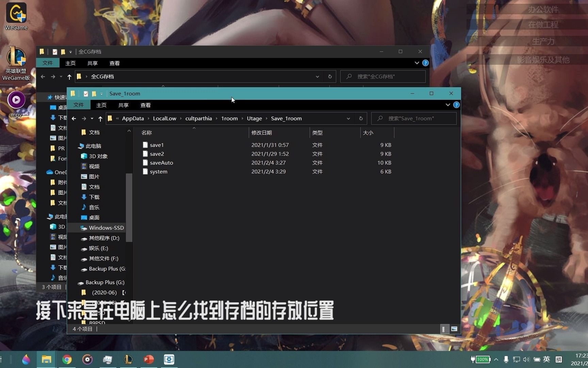Click the circular disc app taskbar icon
The image size is (588, 368).
coord(87,359)
